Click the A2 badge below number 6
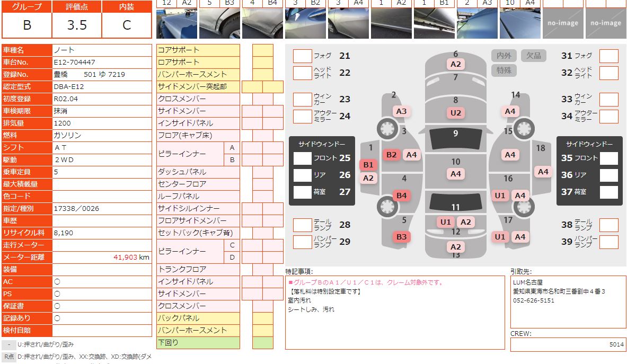 click(455, 64)
